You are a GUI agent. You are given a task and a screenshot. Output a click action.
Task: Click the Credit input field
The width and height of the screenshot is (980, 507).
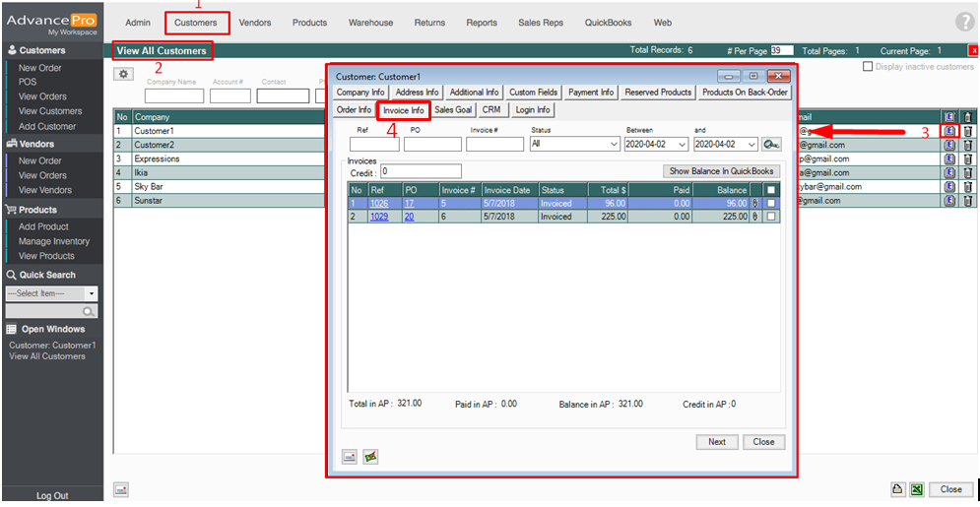[x=421, y=171]
